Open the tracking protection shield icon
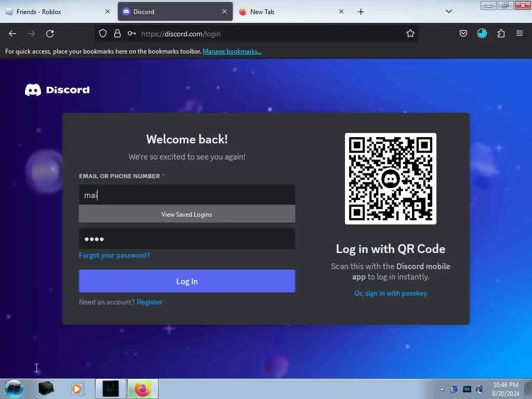Image resolution: width=532 pixels, height=399 pixels. 103,33
